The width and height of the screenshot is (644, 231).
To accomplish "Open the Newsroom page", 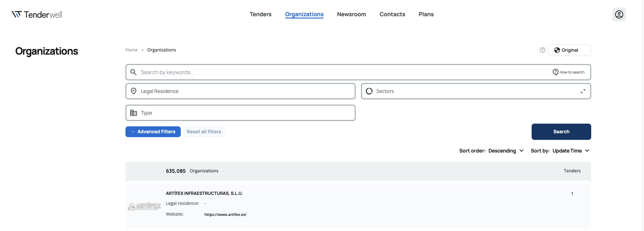I will point(351,14).
